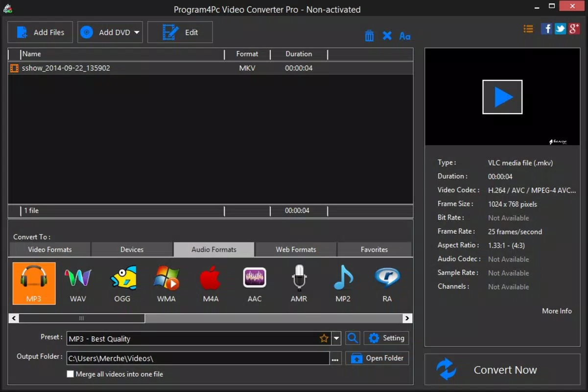
Task: Choose the M4A apple format icon
Action: click(x=211, y=283)
